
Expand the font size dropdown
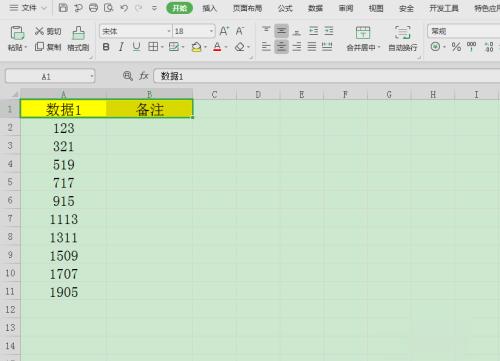(x=211, y=31)
